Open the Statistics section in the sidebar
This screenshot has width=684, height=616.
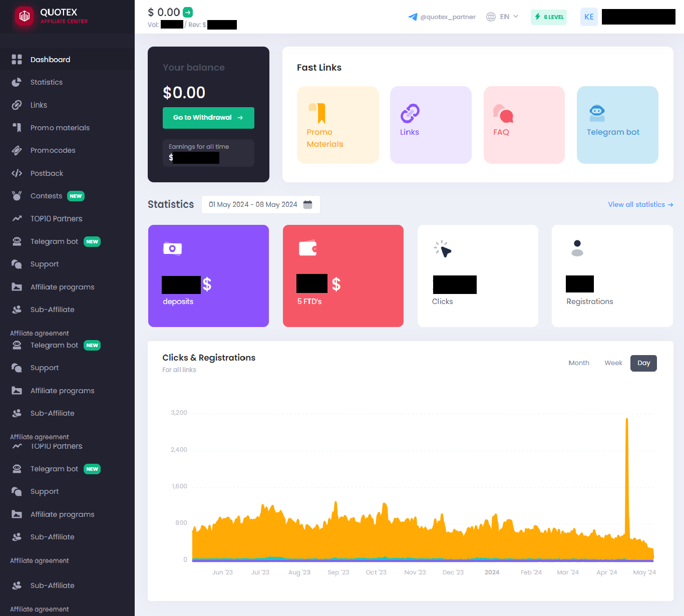[47, 82]
